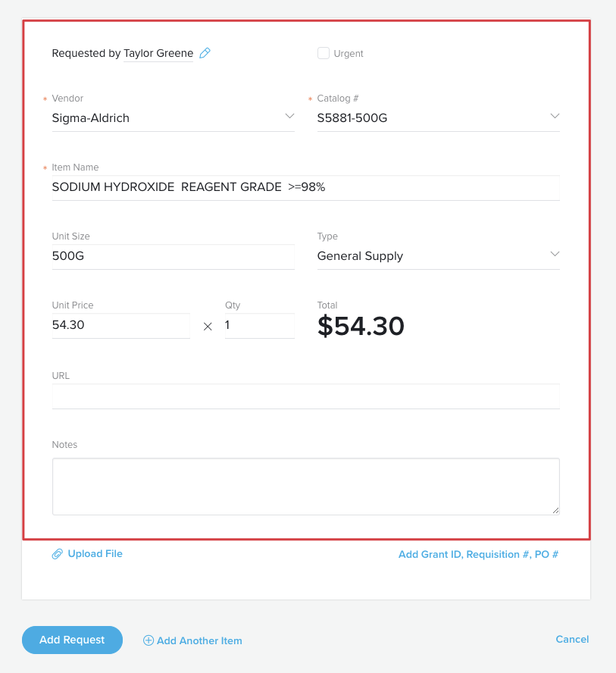Viewport: 616px width, 673px height.
Task: Click the Add Another Item link text
Action: [x=199, y=641]
